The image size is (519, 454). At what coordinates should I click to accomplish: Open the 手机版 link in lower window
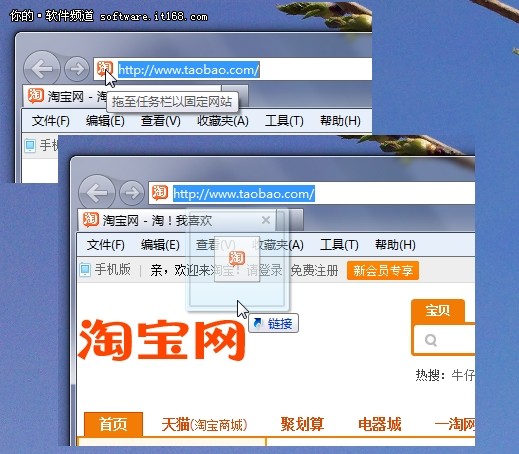click(x=112, y=269)
